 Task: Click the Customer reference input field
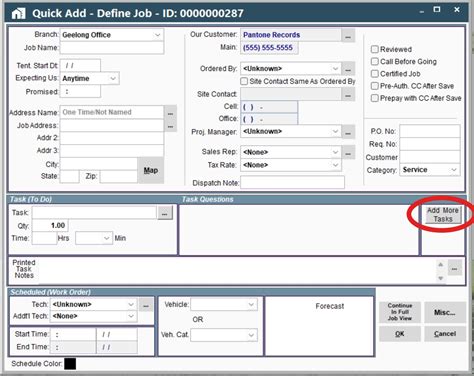click(x=430, y=157)
